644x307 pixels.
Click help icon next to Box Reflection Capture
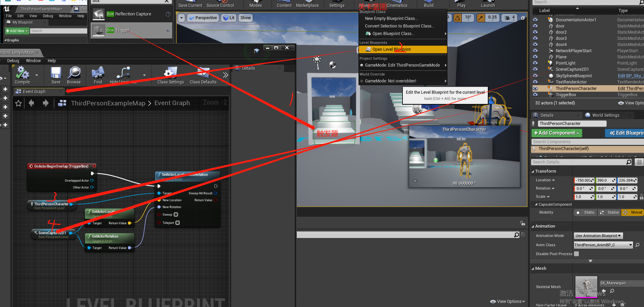click(x=168, y=14)
